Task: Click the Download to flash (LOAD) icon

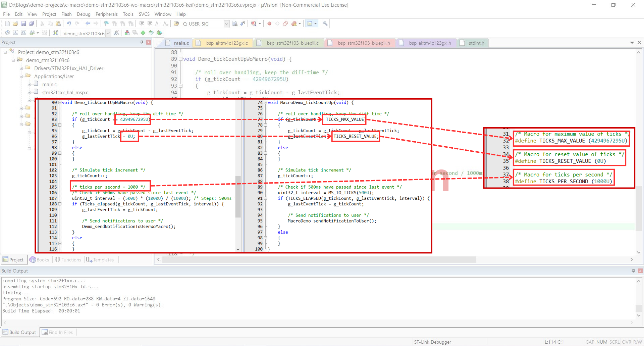Action: (55, 33)
